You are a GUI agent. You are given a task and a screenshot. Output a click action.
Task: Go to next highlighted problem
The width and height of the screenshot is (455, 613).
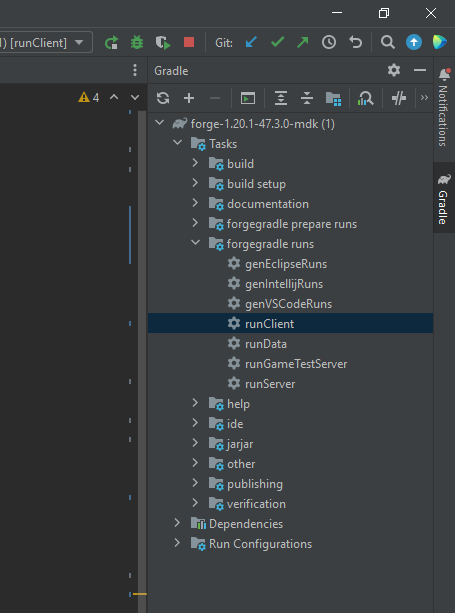[x=135, y=97]
